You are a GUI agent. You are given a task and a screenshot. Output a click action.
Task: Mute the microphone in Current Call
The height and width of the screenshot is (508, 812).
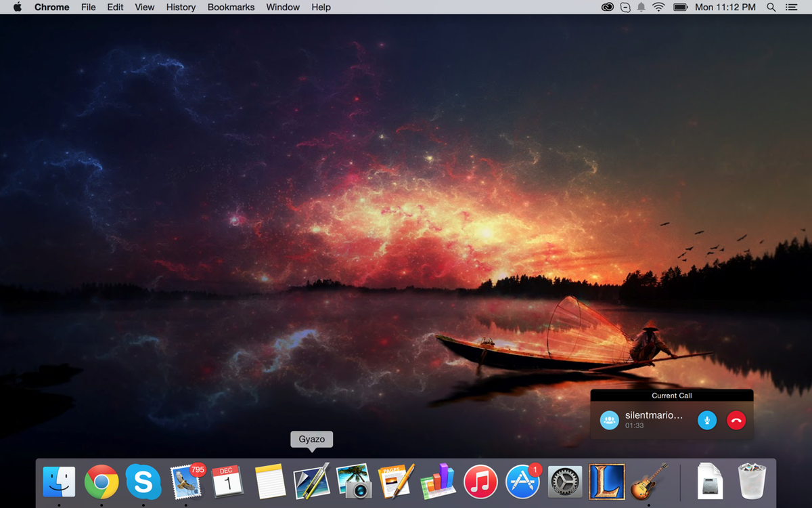click(706, 420)
